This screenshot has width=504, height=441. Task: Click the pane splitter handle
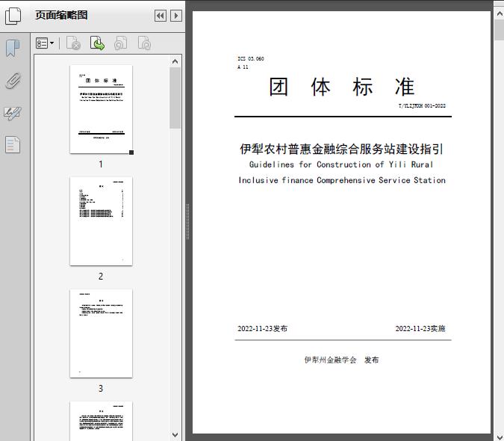pyautogui.click(x=187, y=221)
